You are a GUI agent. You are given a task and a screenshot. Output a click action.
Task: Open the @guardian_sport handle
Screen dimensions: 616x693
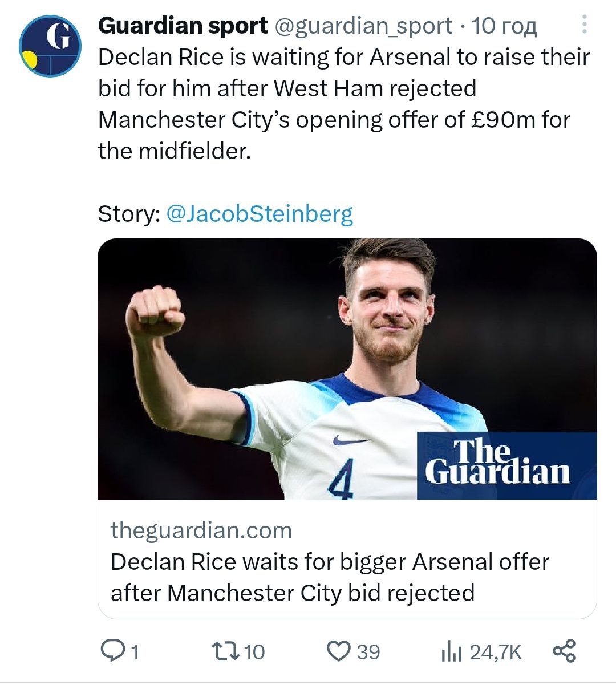[364, 26]
